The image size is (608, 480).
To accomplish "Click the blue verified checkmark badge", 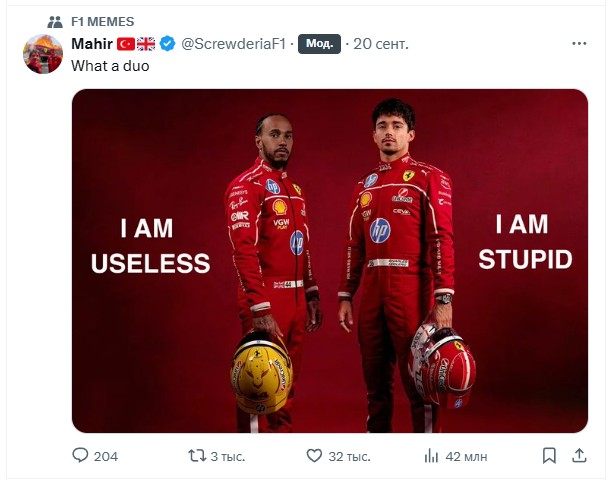I will pos(169,44).
